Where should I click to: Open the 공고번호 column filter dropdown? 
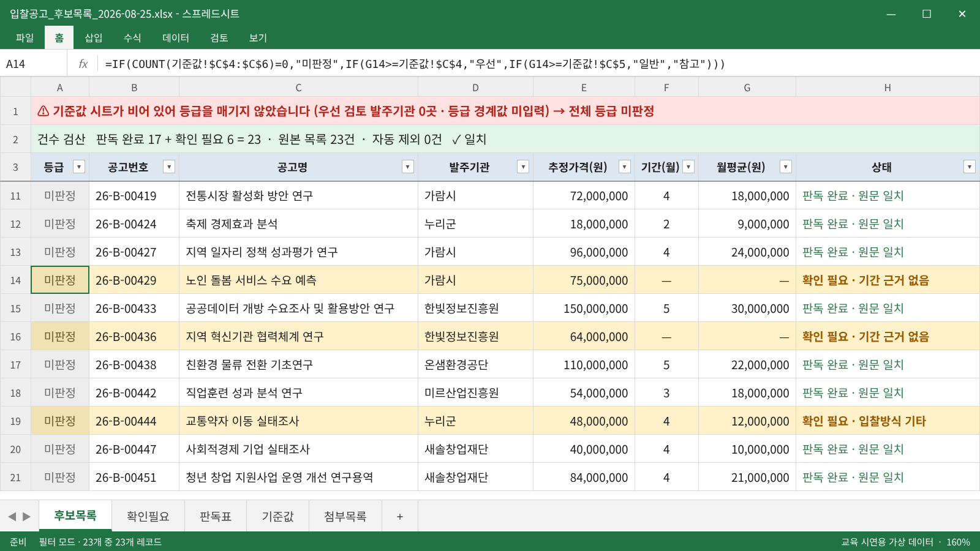click(169, 167)
